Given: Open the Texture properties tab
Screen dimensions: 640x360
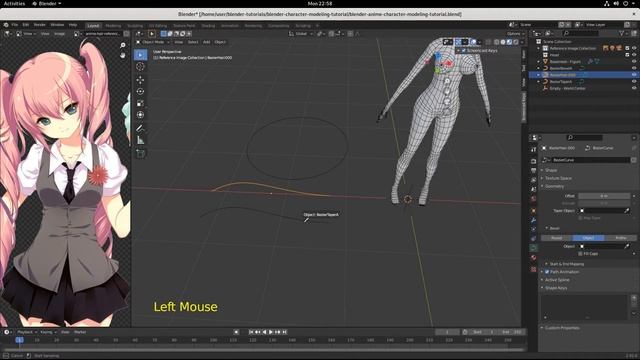Looking at the screenshot, I should click(533, 269).
